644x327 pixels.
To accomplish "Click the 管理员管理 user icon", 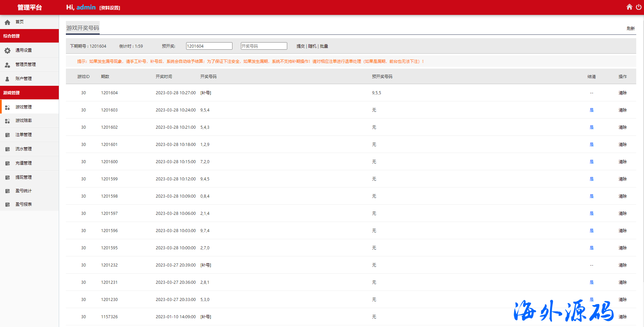I will (x=7, y=65).
